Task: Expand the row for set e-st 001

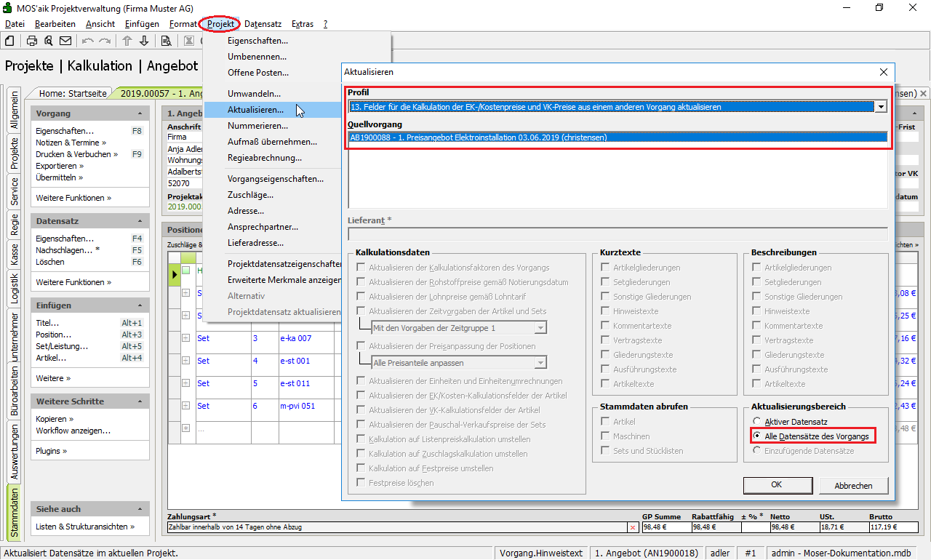Action: pyautogui.click(x=185, y=361)
